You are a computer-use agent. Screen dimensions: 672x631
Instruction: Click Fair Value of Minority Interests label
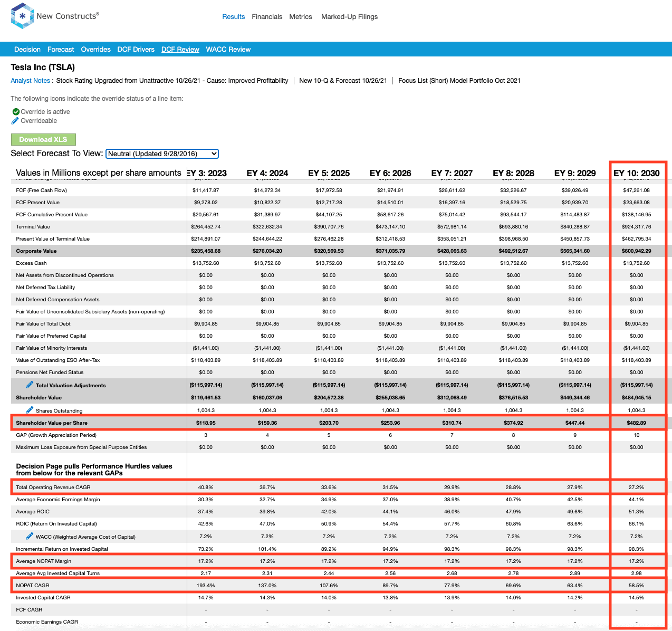52,348
